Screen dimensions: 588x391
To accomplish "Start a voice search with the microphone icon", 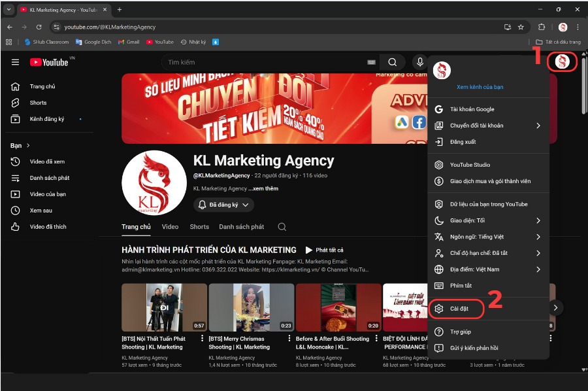I will click(x=419, y=63).
